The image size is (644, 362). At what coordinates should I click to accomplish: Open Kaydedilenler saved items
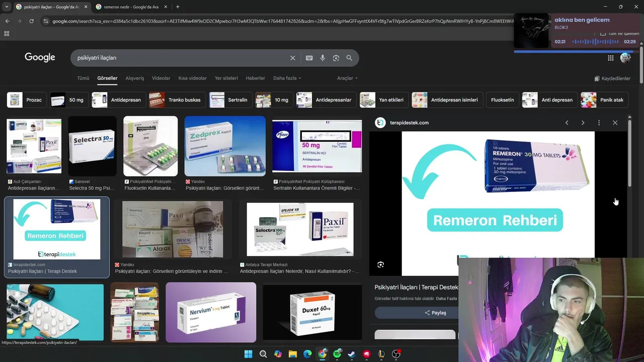coord(612,78)
